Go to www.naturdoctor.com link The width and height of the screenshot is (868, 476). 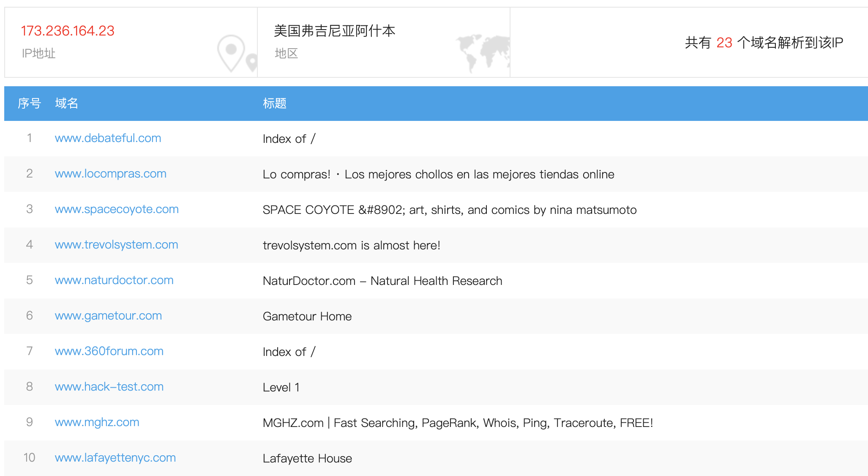click(114, 280)
